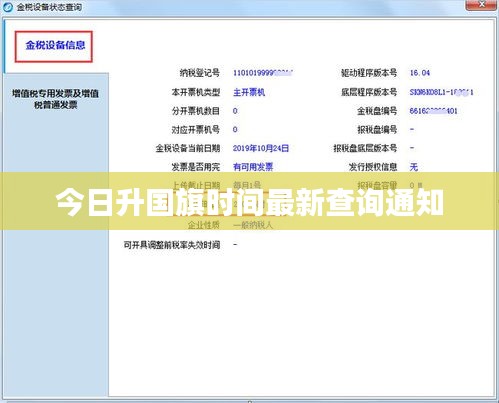Switch to the 增值税专用发票及增值税普通发票 tab
The image size is (499, 403).
[x=56, y=99]
